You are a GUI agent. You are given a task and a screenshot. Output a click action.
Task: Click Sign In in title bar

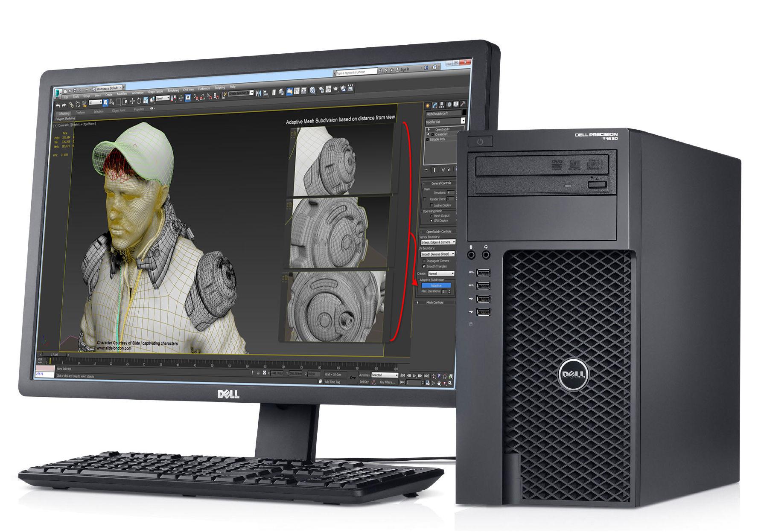click(x=405, y=69)
